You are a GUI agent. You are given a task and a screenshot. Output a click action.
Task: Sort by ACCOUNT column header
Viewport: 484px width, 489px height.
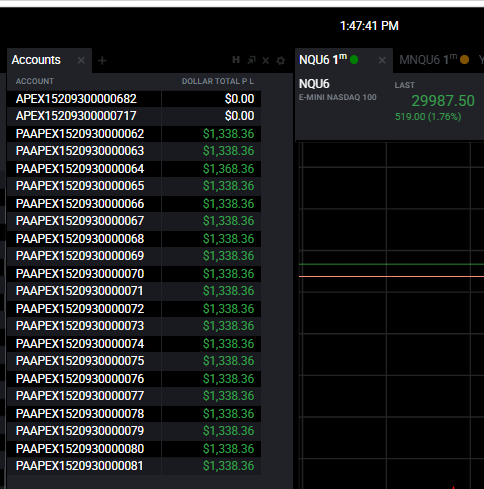point(35,81)
